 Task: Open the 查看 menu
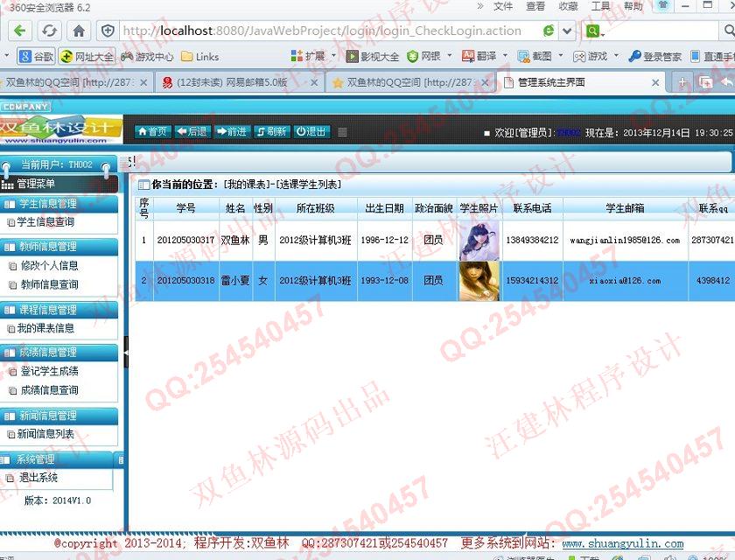click(535, 6)
